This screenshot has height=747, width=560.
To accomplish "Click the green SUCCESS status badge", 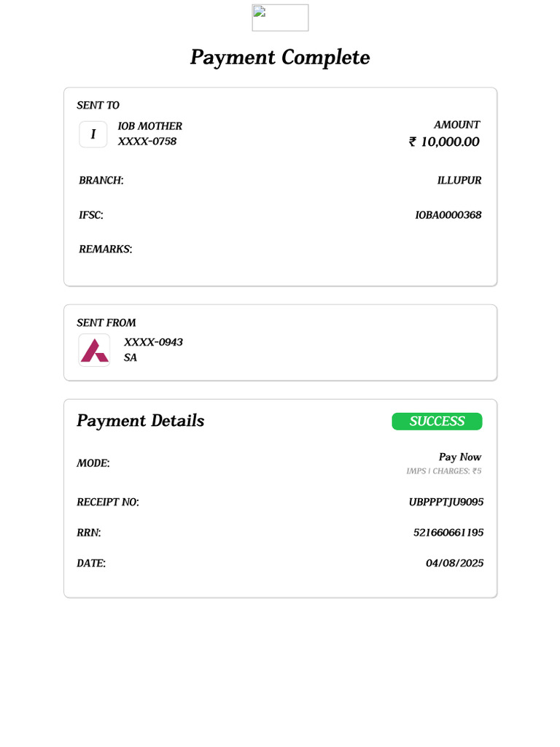I will (x=437, y=422).
